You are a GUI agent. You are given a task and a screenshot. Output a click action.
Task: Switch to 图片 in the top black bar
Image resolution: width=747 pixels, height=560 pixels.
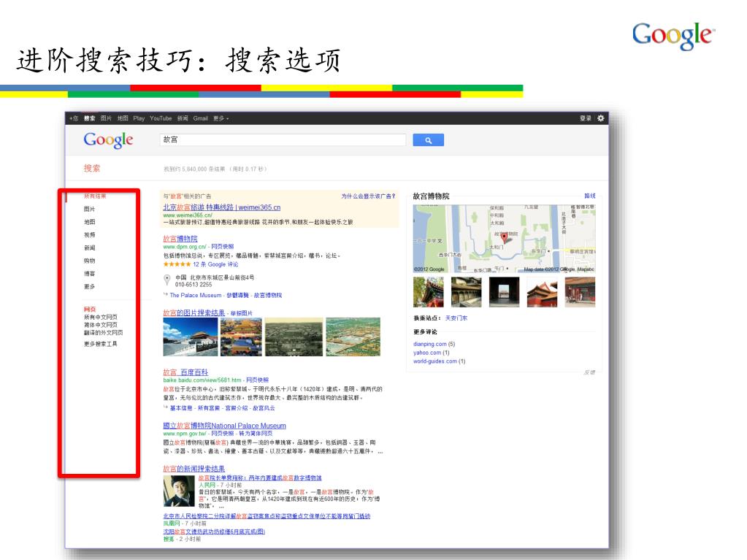pos(106,118)
